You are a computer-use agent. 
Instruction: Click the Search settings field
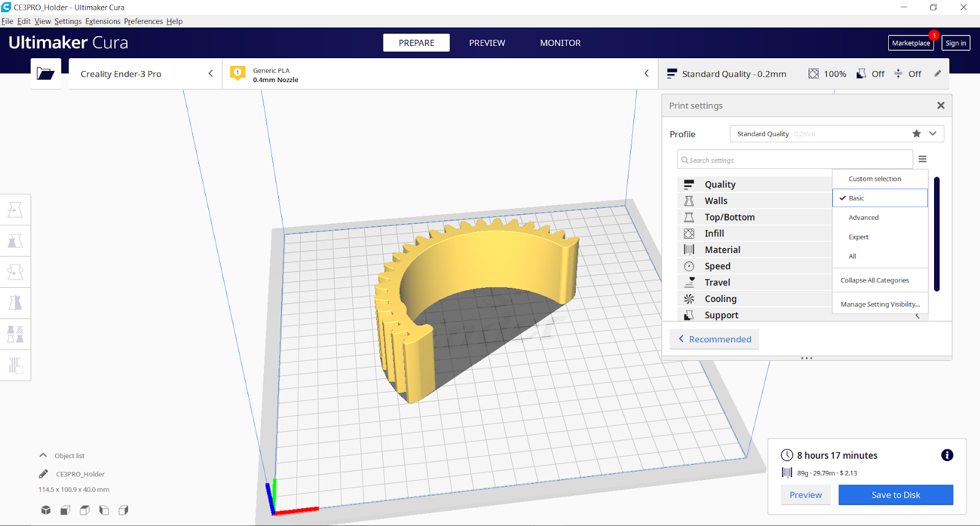[795, 160]
